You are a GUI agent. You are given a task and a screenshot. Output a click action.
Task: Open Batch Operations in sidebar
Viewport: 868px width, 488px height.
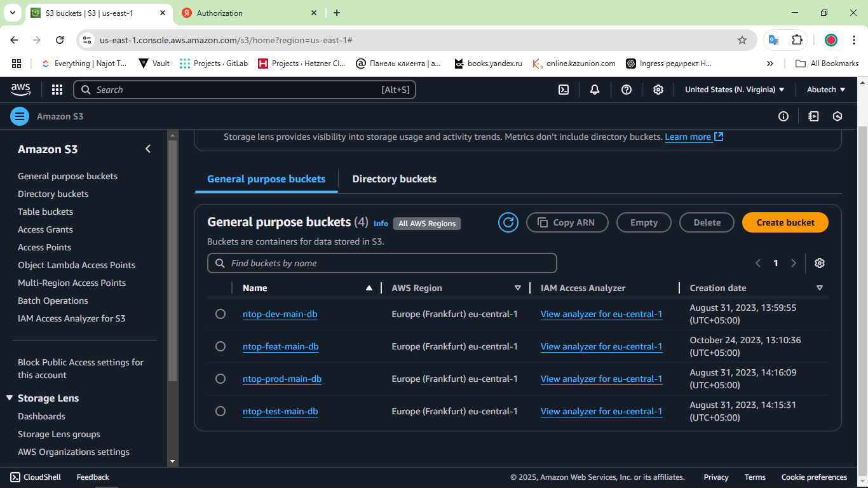coord(53,301)
